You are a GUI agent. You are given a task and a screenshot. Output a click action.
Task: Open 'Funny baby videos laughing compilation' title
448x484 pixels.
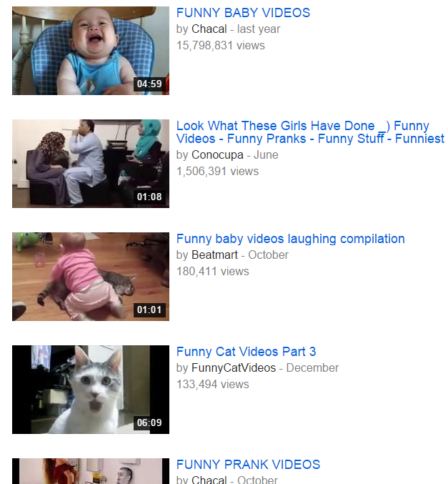290,239
